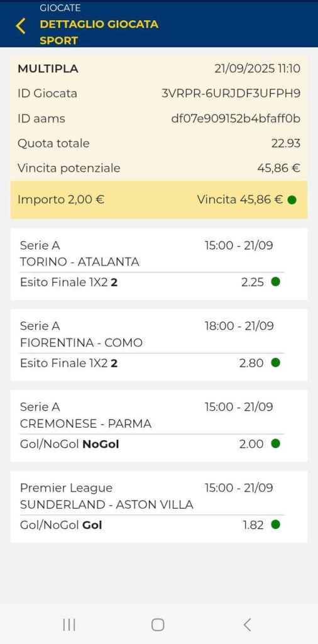This screenshot has width=318, height=644.
Task: Tap the Giocate breadcrumb label
Action: (x=60, y=8)
